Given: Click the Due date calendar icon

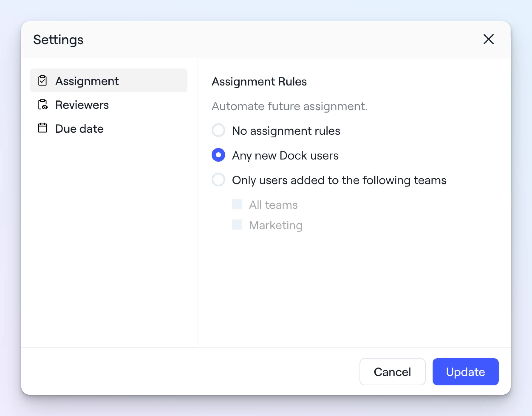Looking at the screenshot, I should (x=42, y=128).
